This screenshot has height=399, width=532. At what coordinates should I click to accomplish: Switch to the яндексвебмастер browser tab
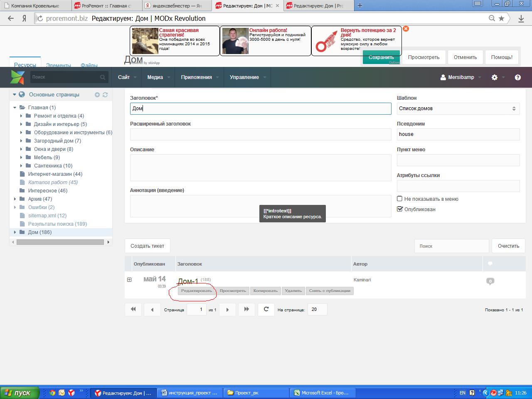177,6
